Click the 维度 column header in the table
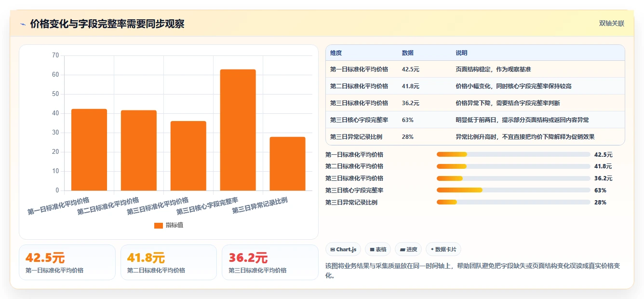Viewport: 644px width, 299px height. [336, 53]
